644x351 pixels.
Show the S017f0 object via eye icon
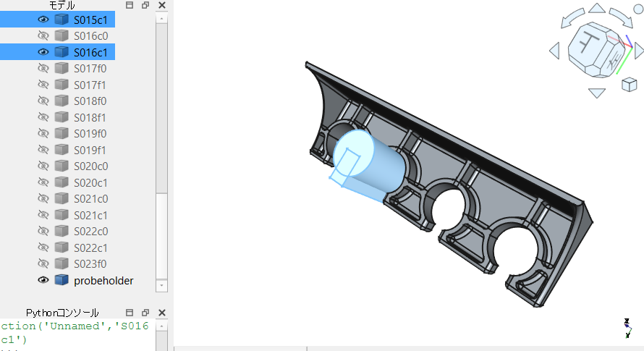point(43,68)
